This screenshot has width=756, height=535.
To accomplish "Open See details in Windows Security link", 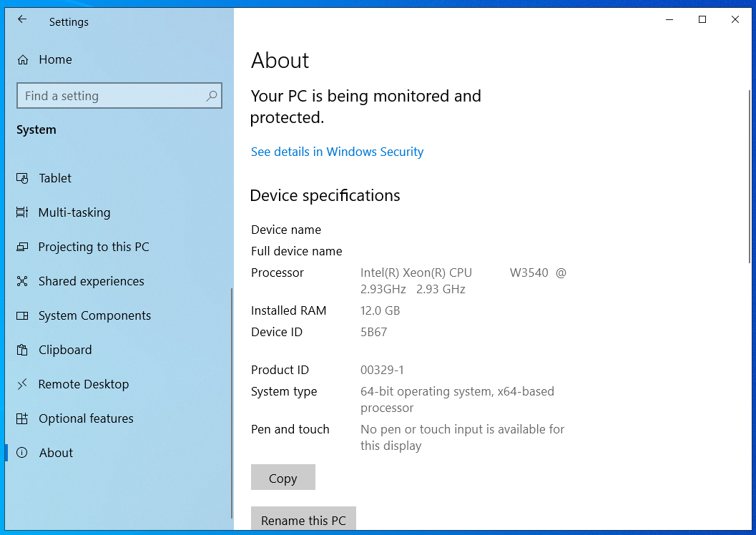I will [x=337, y=152].
